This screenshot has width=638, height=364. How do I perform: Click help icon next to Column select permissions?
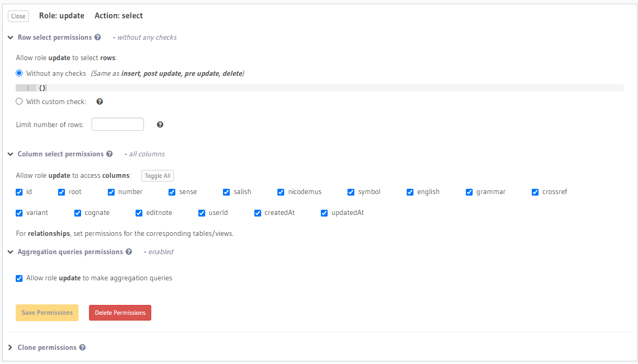[x=109, y=154]
